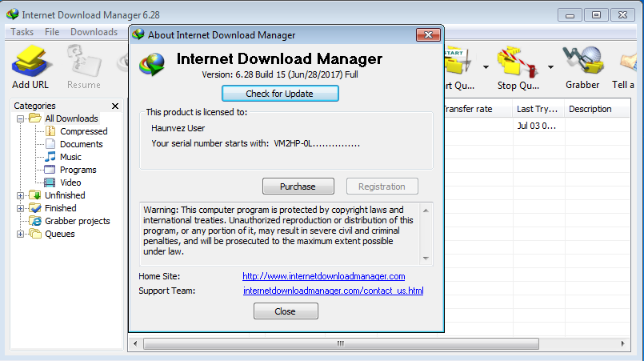
Task: Click the horizontal scrollbar right arrow
Action: (x=623, y=343)
